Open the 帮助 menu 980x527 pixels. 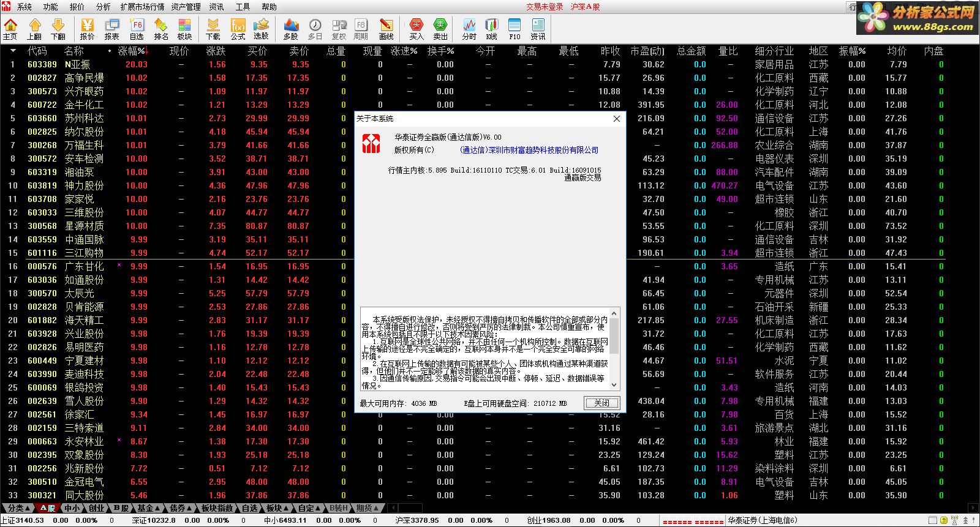pos(269,7)
